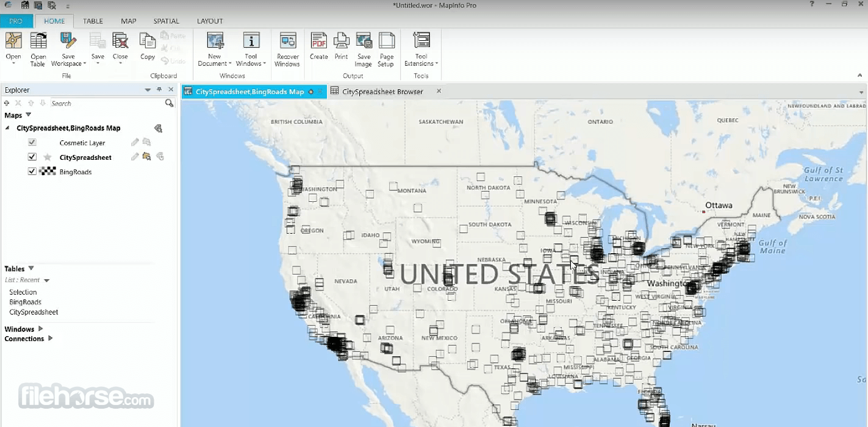Toggle Cosmetic Layer visibility checkbox

coord(32,142)
